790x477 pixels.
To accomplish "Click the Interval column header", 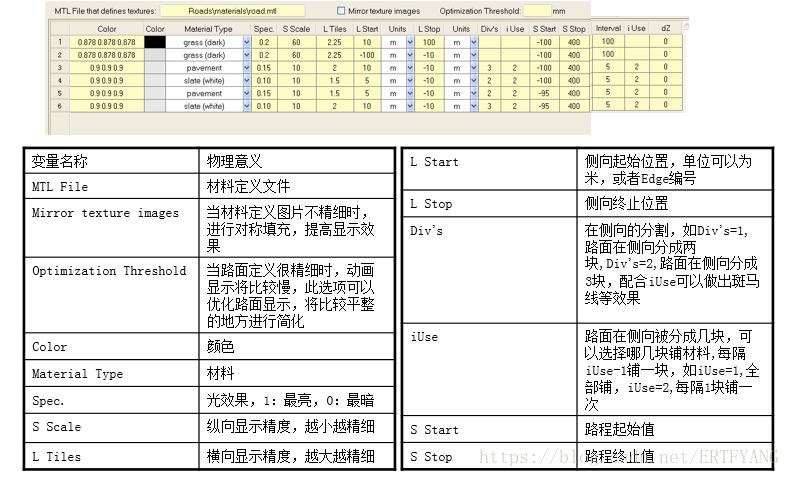I will pos(608,28).
